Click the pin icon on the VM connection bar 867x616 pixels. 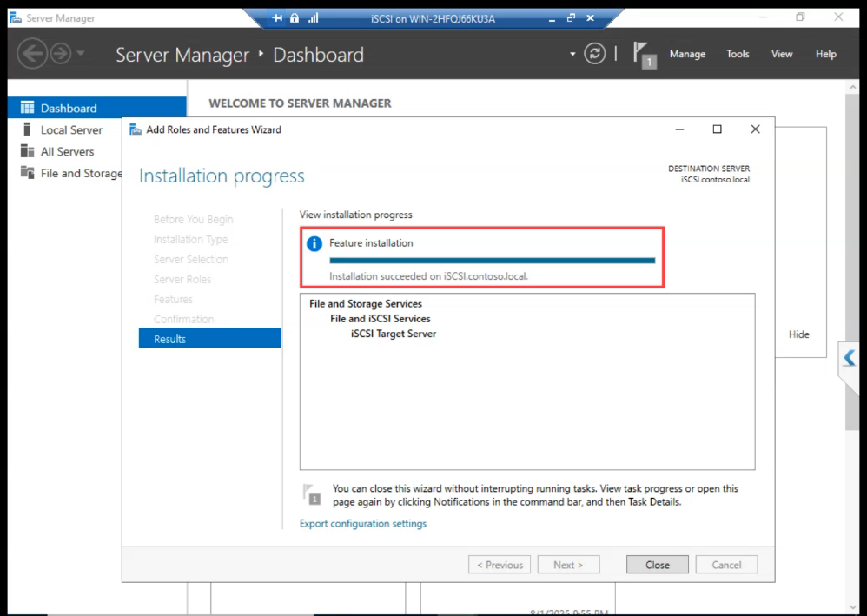click(278, 18)
